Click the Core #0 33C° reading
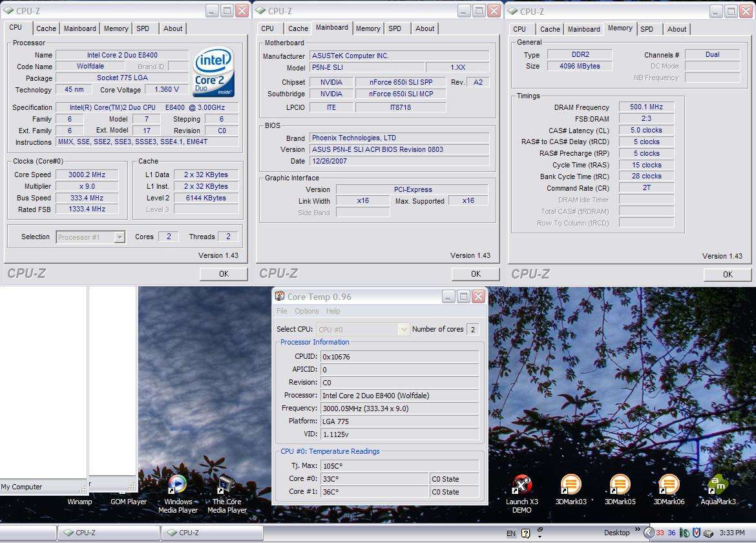Image resolution: width=756 pixels, height=543 pixels. pyautogui.click(x=374, y=479)
